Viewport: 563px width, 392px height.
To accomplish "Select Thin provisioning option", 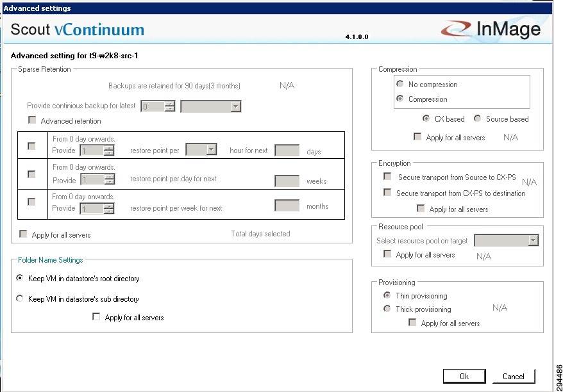I will (387, 295).
